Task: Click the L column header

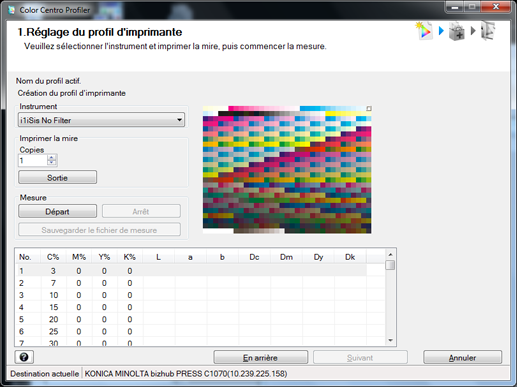Action: (158, 257)
